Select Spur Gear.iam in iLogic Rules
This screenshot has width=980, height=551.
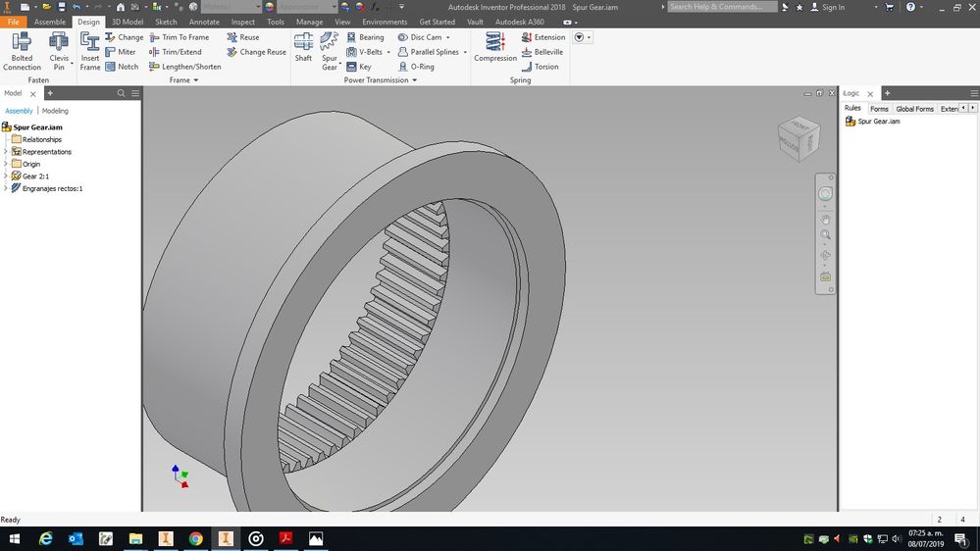coord(872,122)
